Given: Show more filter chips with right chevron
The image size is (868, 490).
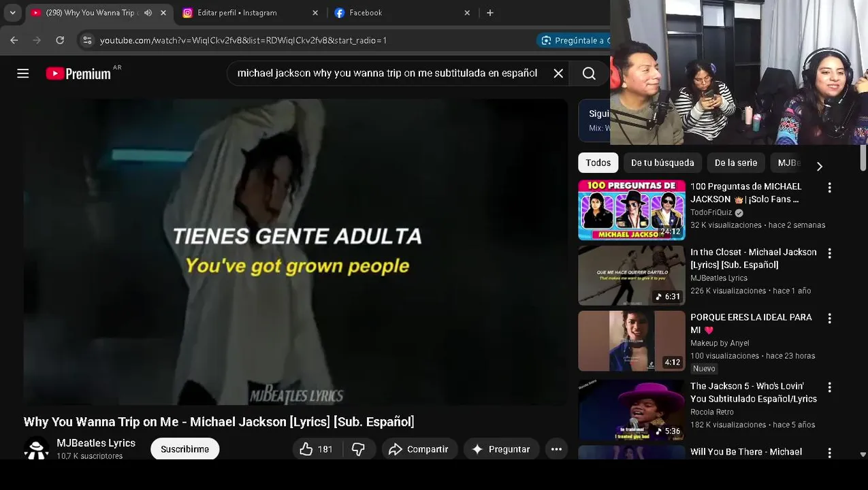Looking at the screenshot, I should (x=819, y=166).
